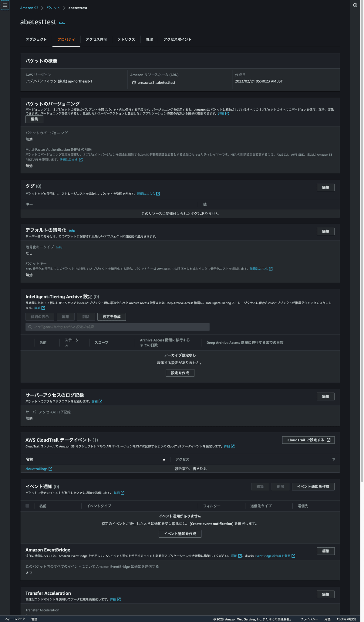This screenshot has height=622, width=364.
Task: Edit server access logging
Action: coord(326,396)
